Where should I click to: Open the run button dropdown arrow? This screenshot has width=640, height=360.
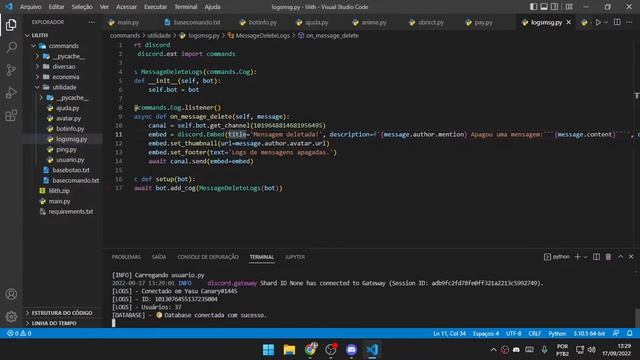coord(606,22)
